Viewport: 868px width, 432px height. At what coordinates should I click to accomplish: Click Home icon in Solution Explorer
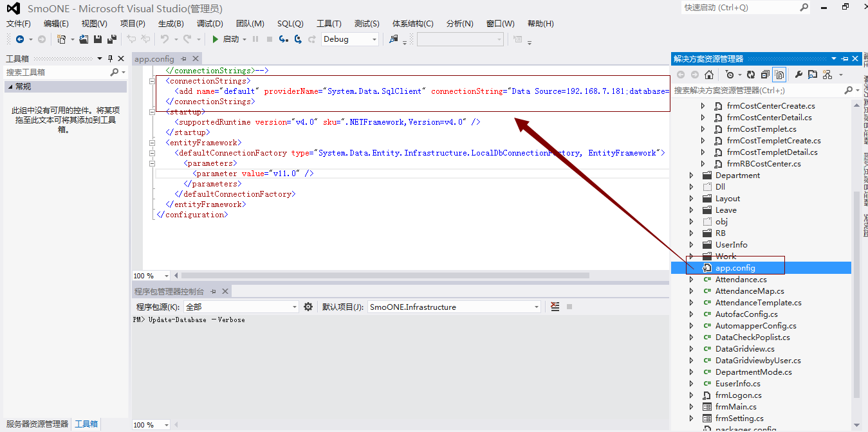709,75
